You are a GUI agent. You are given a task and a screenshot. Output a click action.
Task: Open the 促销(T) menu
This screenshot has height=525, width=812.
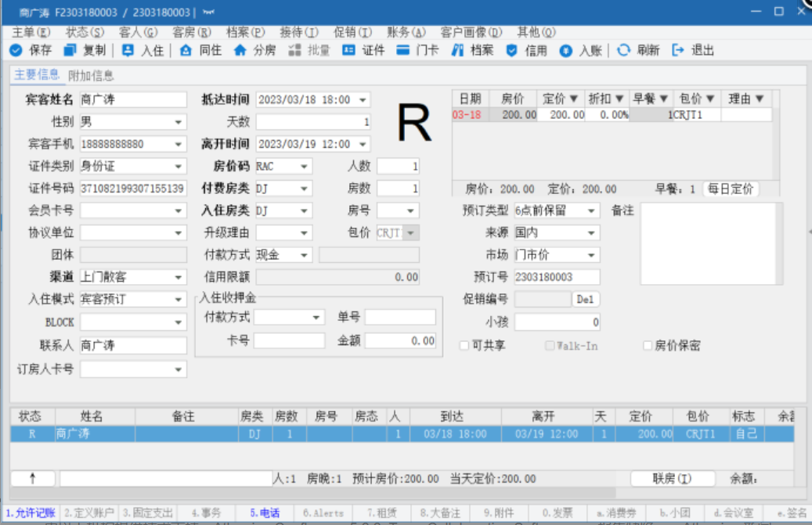coord(352,32)
